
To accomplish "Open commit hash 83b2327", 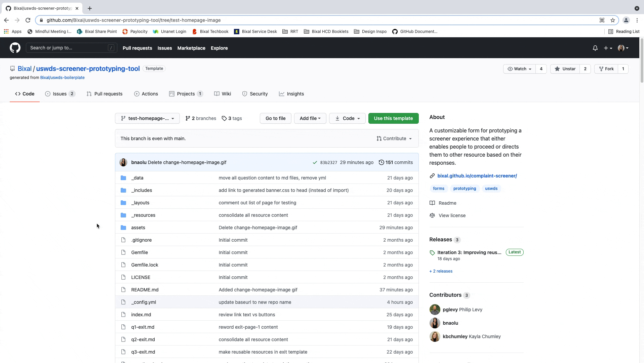I will 328,163.
